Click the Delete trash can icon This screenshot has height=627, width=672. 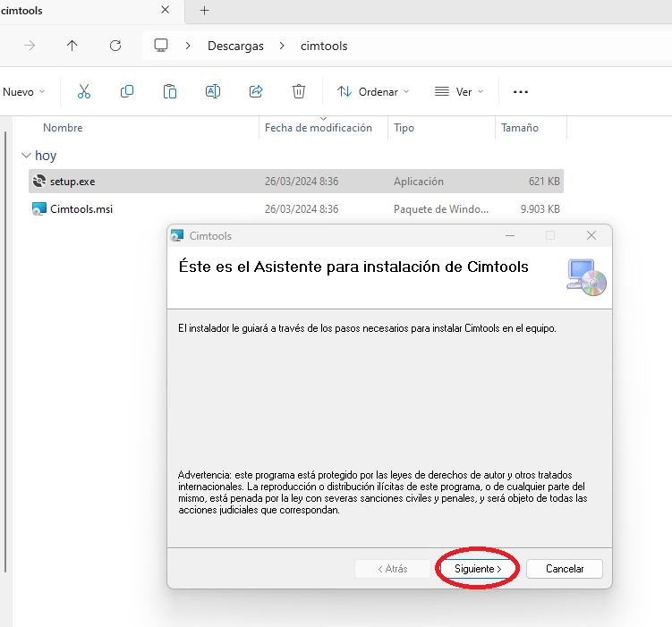(x=299, y=91)
